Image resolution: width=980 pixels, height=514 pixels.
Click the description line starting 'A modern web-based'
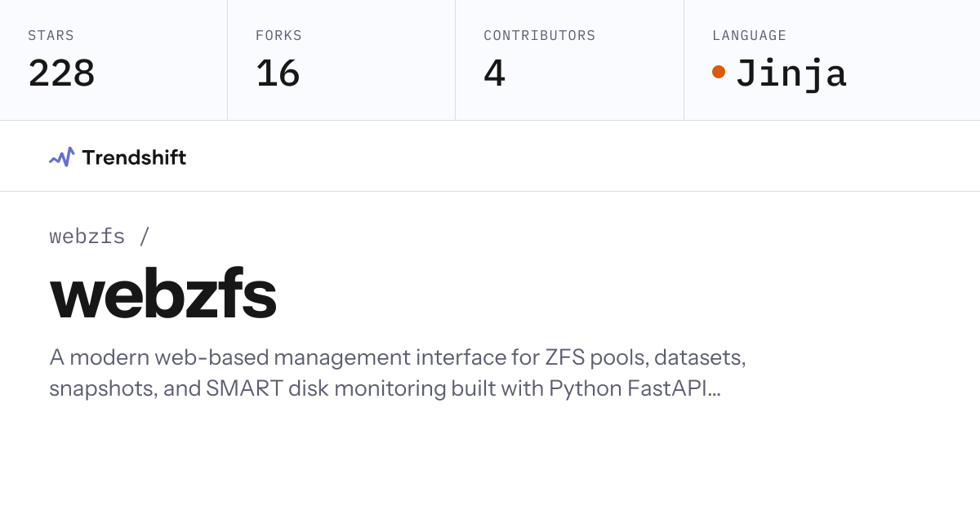(x=398, y=357)
